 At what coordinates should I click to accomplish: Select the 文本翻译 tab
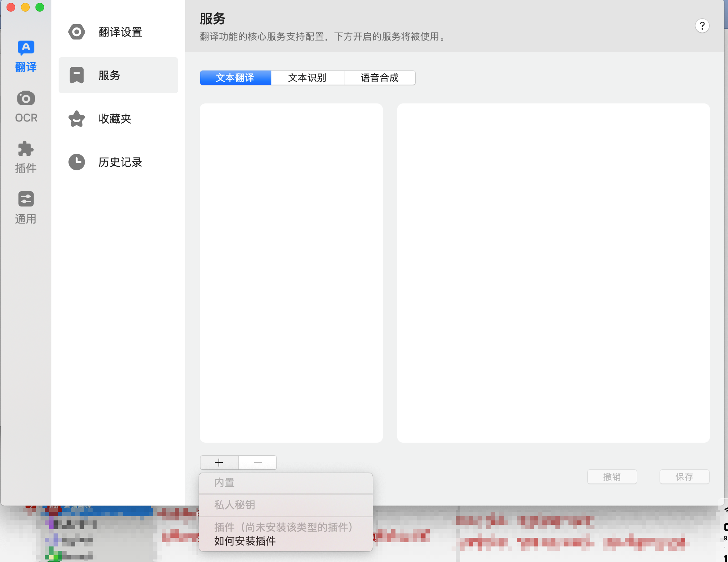tap(235, 78)
